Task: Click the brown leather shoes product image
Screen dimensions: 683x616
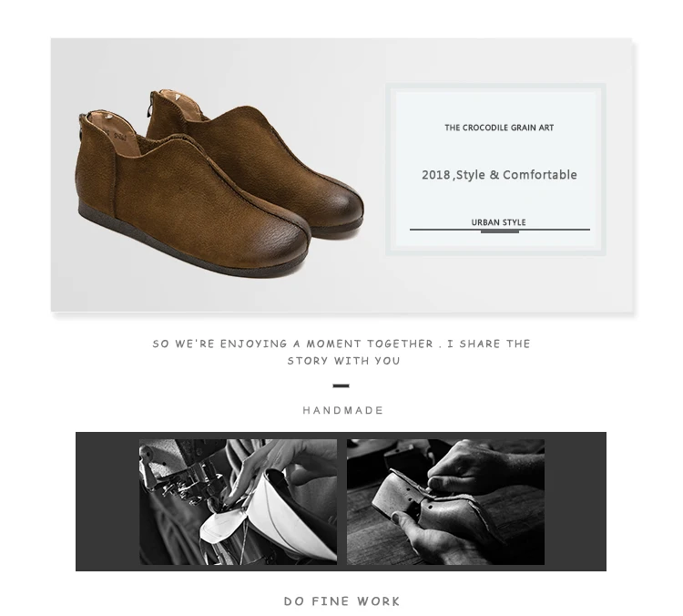Action: 219,182
